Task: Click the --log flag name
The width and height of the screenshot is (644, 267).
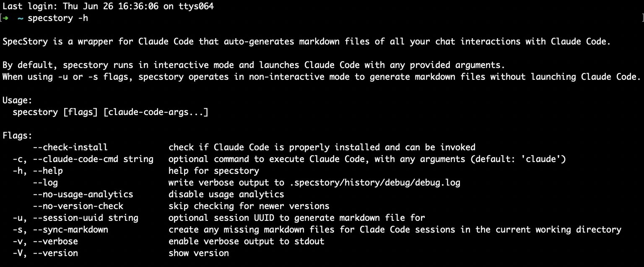Action: (x=45, y=183)
